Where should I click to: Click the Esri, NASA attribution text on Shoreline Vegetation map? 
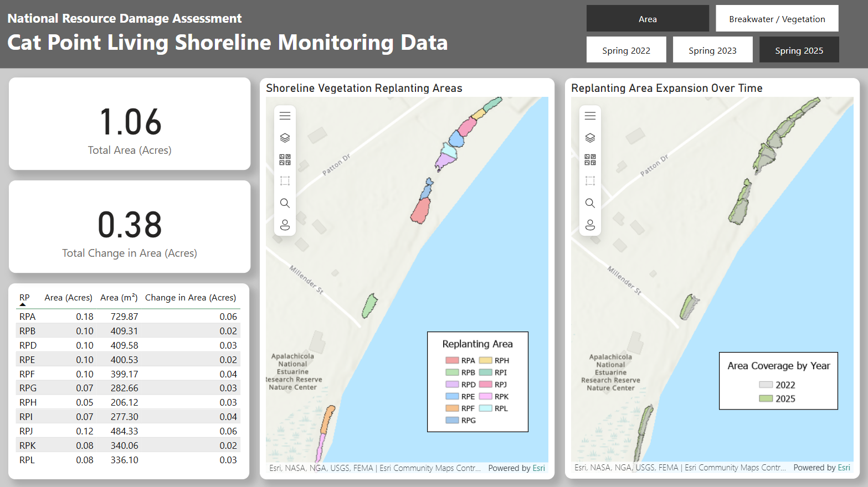(x=374, y=468)
